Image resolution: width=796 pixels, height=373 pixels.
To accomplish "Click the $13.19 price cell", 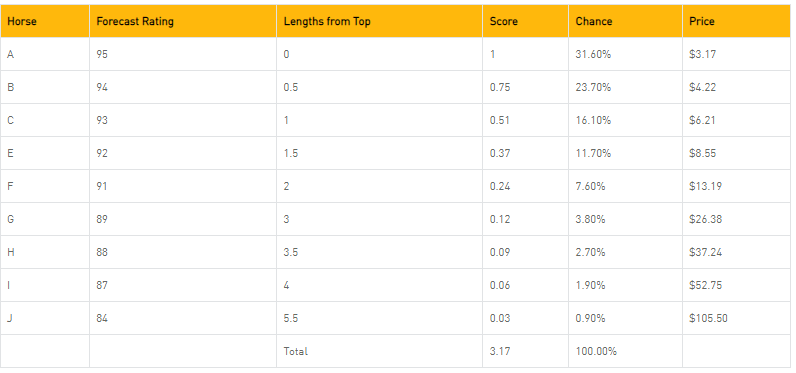I will coord(736,186).
